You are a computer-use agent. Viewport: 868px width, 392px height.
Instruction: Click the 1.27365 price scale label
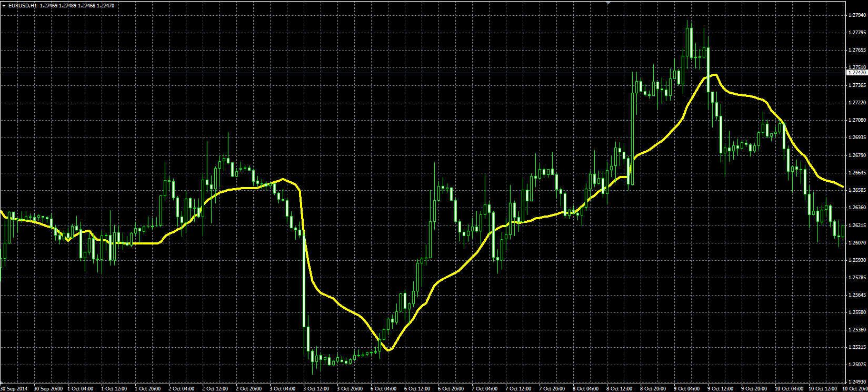coord(857,85)
